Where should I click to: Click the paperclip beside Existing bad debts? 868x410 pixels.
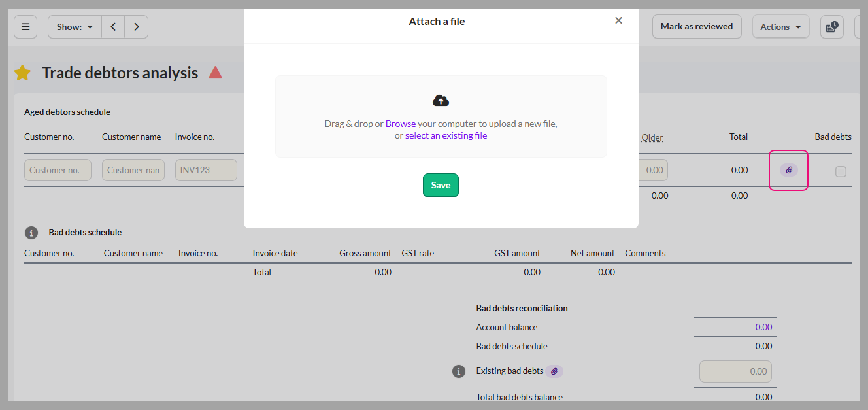click(x=554, y=371)
